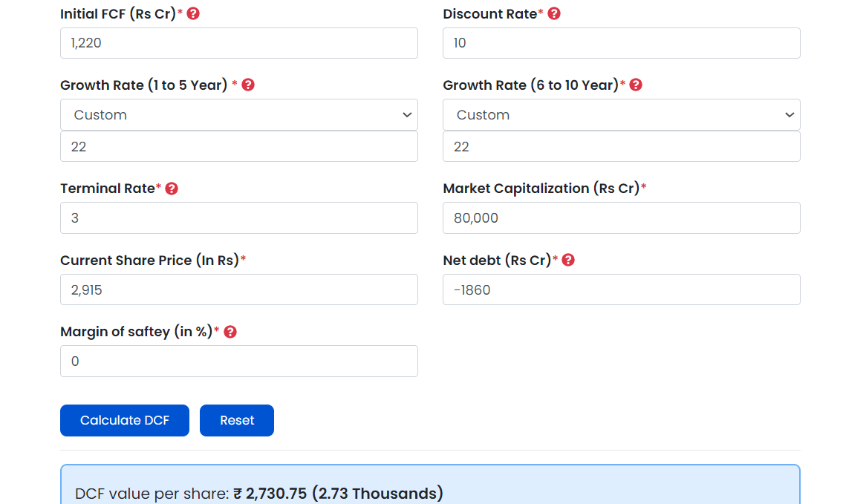This screenshot has width=843, height=504.
Task: Focus the Margin of safety input
Action: 238,361
